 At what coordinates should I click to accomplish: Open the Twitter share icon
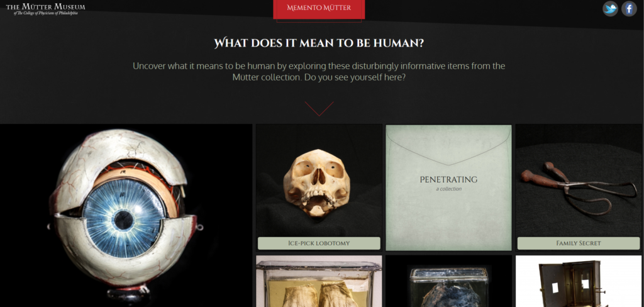pyautogui.click(x=610, y=9)
